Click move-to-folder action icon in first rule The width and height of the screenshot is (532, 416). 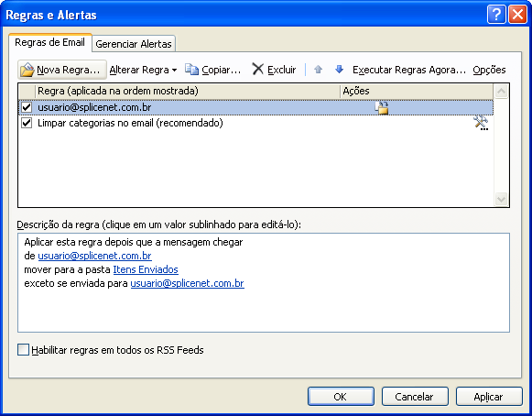point(381,107)
